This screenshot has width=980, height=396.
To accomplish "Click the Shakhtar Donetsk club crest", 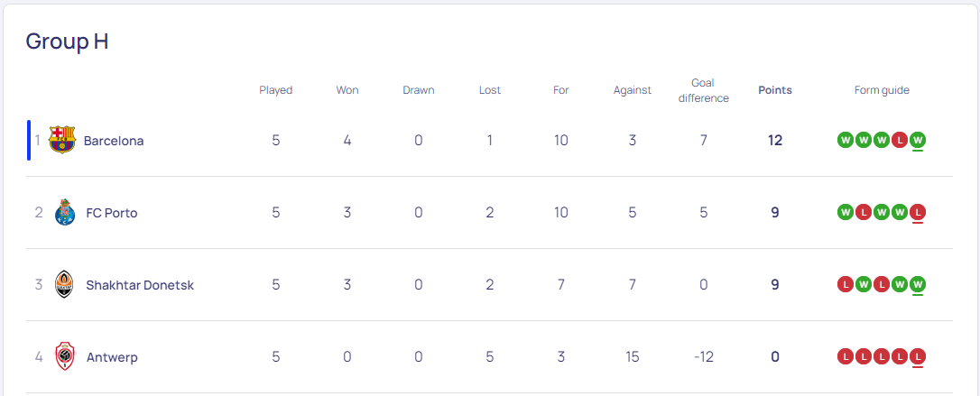I will coord(64,285).
